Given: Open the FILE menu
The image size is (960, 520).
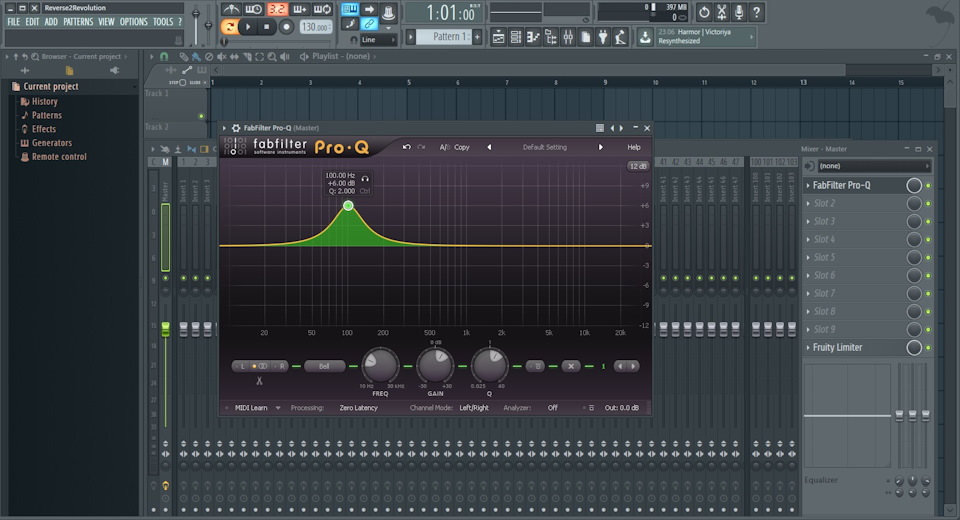Looking at the screenshot, I should tap(13, 21).
